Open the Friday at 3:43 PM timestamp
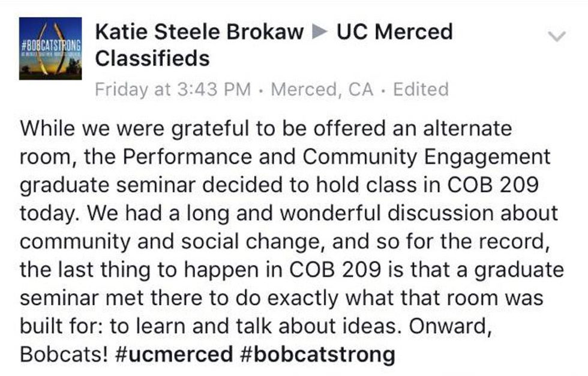The height and width of the screenshot is (376, 588). pyautogui.click(x=173, y=89)
